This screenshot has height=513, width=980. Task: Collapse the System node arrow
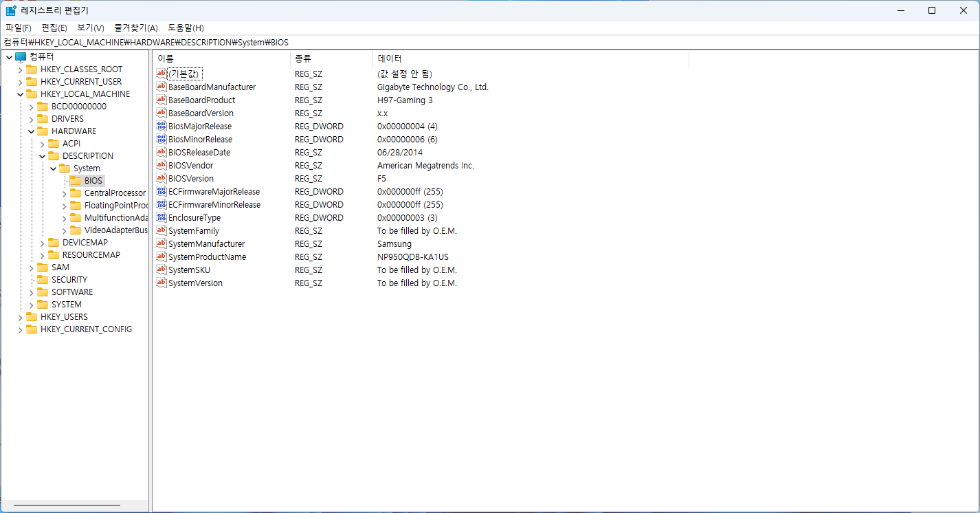click(x=53, y=168)
